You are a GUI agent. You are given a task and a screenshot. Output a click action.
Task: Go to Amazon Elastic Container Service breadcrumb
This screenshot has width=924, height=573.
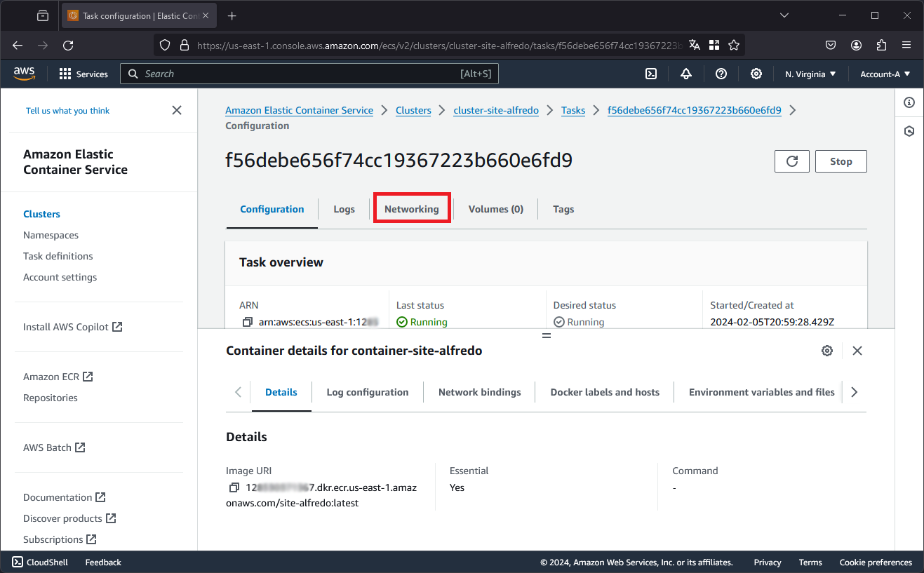(300, 110)
